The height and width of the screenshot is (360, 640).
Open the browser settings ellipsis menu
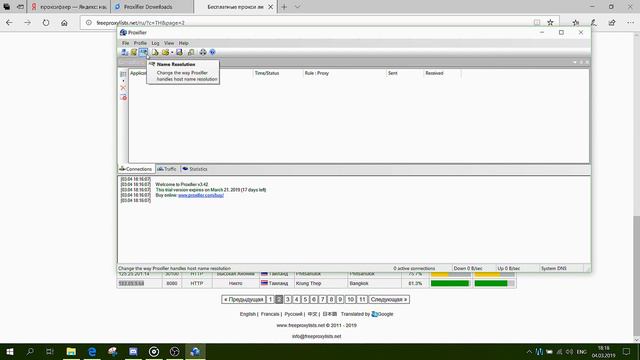(x=630, y=23)
